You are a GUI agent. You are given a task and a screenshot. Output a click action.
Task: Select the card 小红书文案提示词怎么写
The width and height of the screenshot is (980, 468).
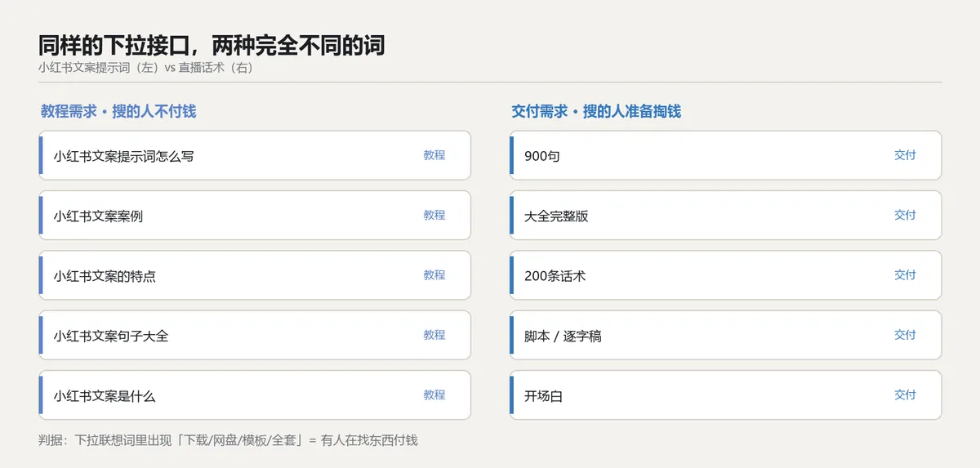[x=255, y=155]
